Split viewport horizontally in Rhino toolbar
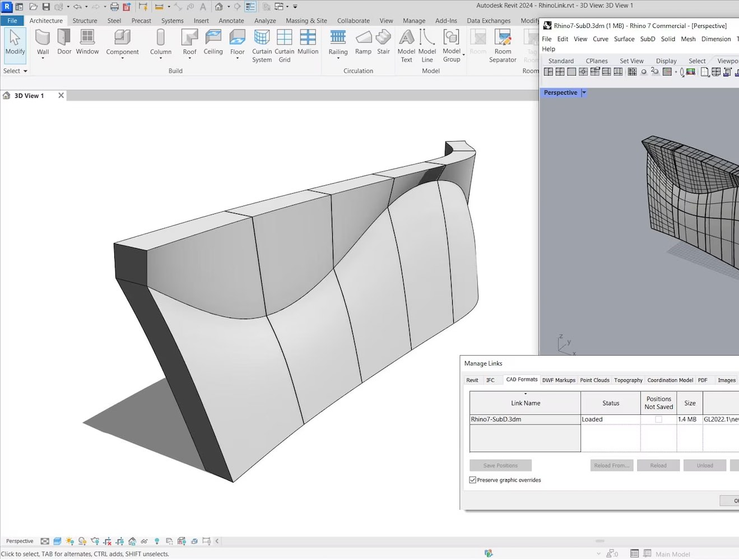Viewport: 739px width, 560px height. tap(607, 72)
